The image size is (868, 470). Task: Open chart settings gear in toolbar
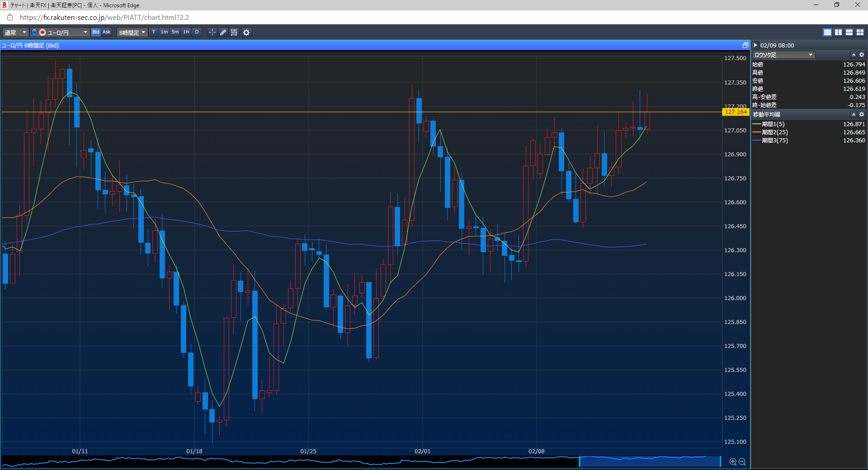(x=246, y=33)
